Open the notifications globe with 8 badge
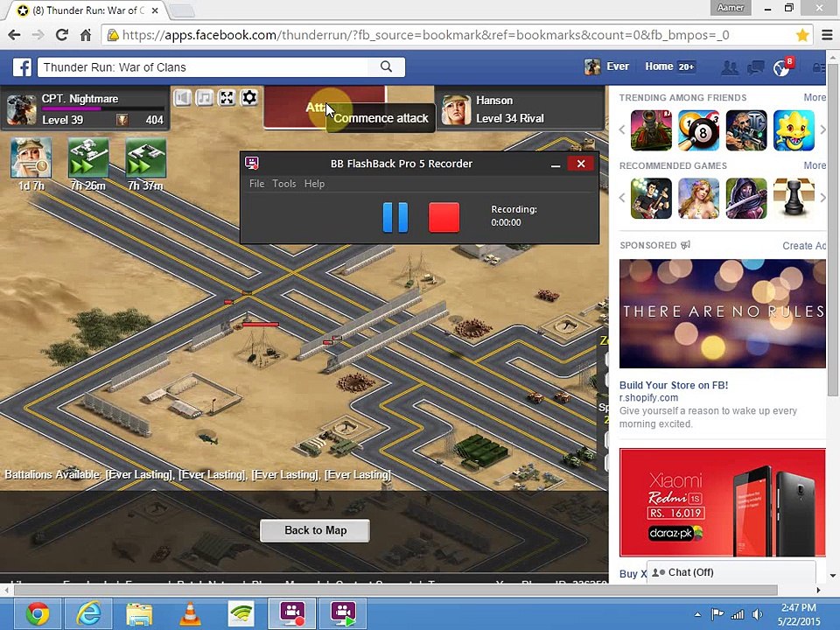Viewport: 840px width, 630px height. pyautogui.click(x=781, y=67)
